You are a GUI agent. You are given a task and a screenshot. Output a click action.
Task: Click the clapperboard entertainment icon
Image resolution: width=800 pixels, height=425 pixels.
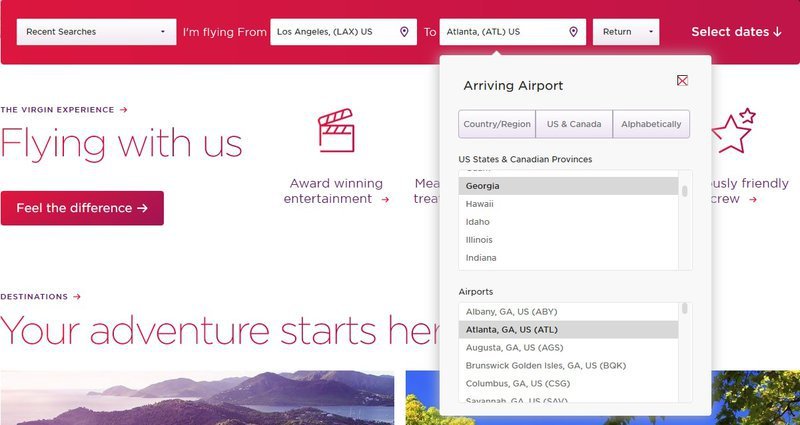pos(336,130)
